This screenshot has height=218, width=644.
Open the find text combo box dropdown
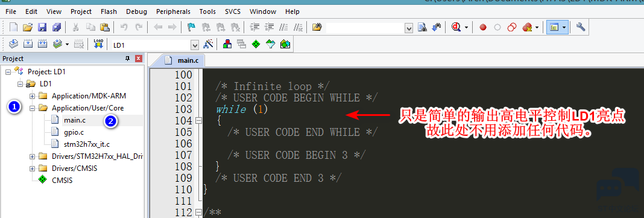tap(409, 28)
